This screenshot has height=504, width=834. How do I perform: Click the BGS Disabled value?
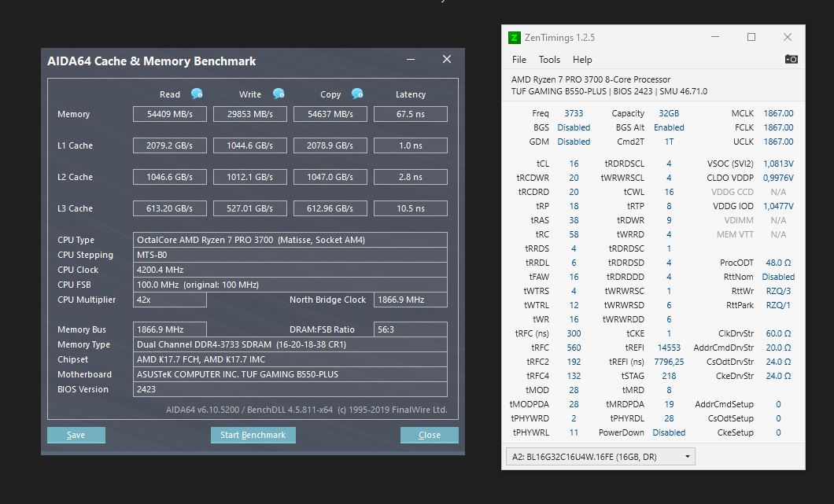[574, 127]
